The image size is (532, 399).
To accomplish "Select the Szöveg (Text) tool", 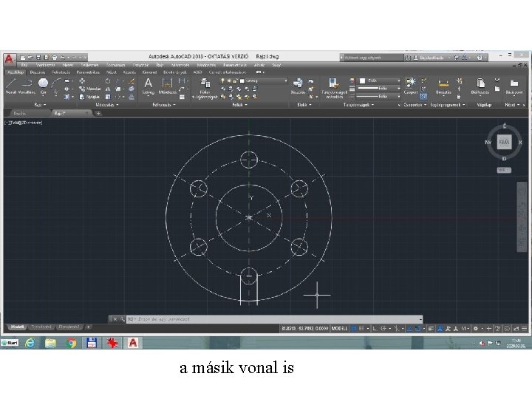I will click(149, 86).
